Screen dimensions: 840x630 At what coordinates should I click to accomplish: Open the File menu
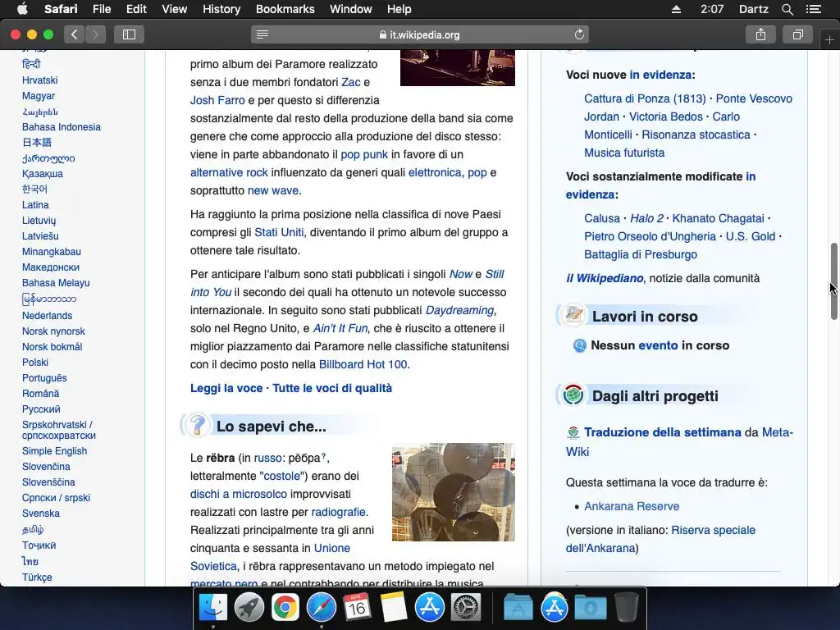pyautogui.click(x=102, y=9)
